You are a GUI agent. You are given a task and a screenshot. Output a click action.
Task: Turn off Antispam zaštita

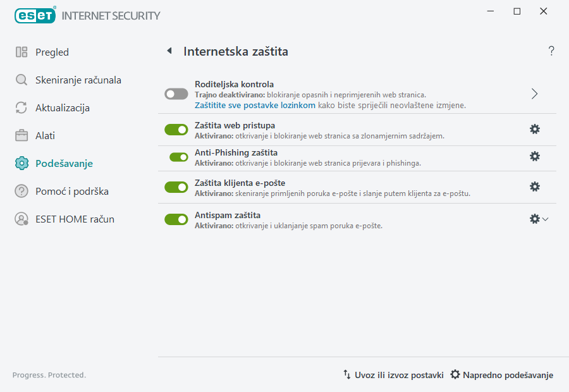click(x=176, y=220)
